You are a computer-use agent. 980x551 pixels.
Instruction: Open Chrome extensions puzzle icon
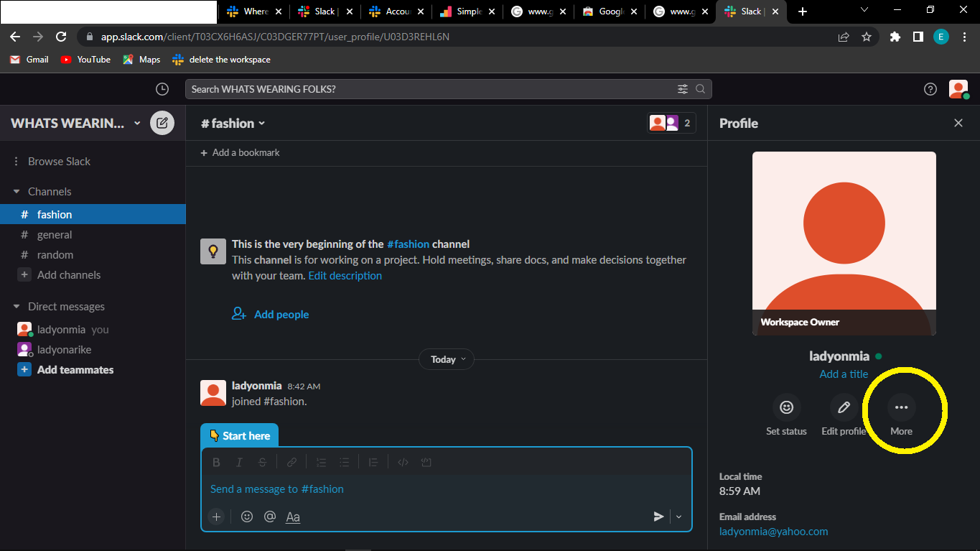point(895,37)
